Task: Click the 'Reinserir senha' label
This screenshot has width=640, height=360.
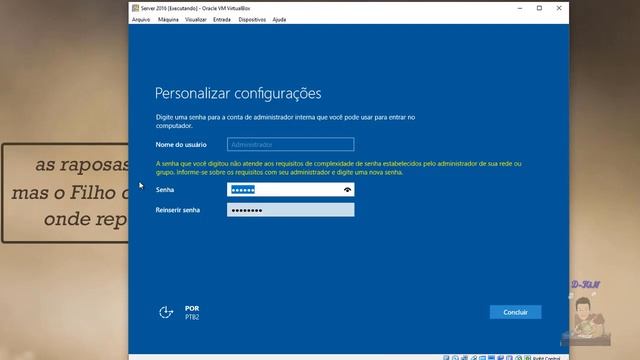Action: point(178,210)
